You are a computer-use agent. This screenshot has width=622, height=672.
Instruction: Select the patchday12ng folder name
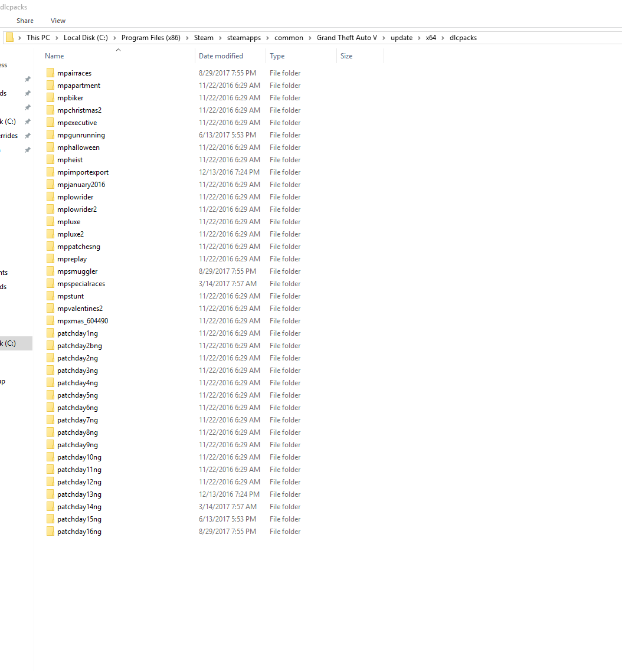pos(79,482)
